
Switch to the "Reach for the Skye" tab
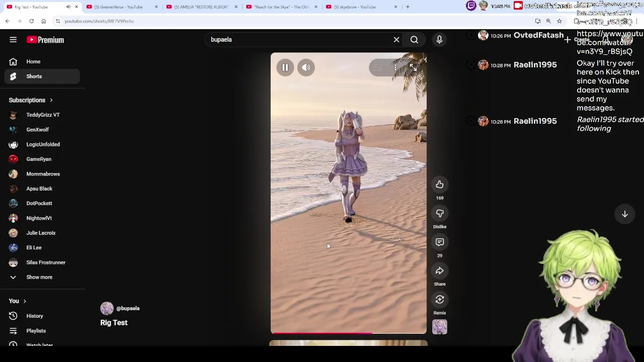pos(282,7)
